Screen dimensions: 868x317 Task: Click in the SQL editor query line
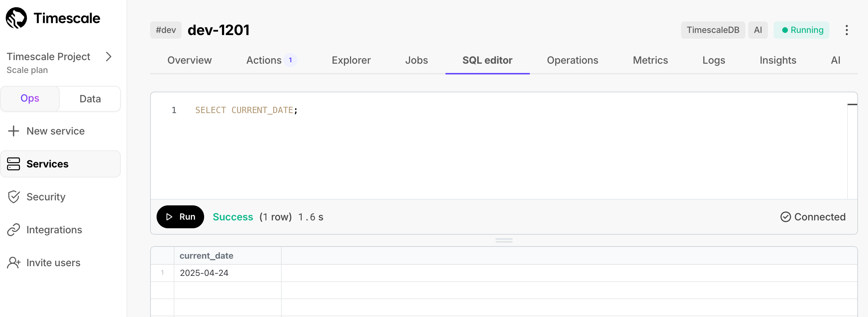246,110
